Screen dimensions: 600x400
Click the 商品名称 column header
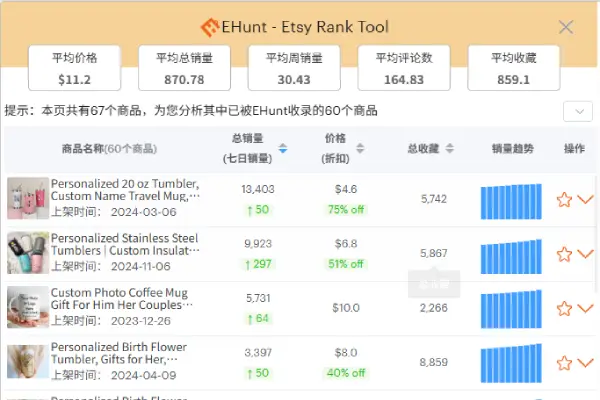(109, 149)
